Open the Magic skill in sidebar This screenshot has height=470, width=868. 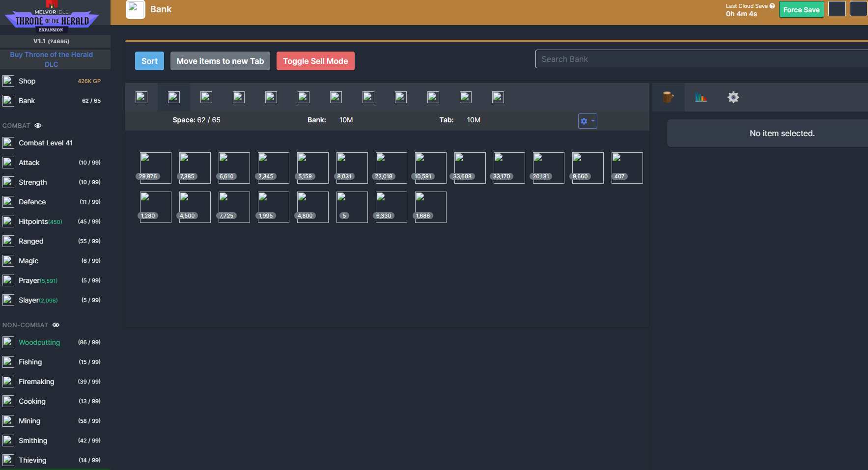28,261
